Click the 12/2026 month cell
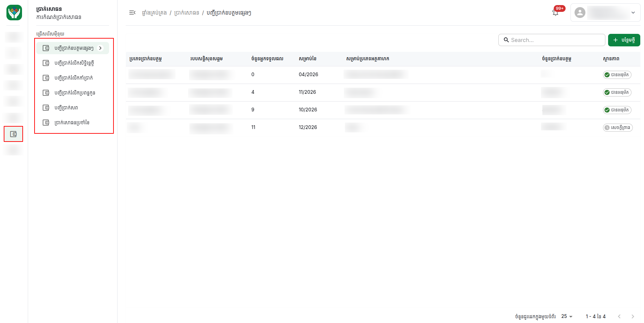Screen dimensions: 644x323 coord(308,127)
